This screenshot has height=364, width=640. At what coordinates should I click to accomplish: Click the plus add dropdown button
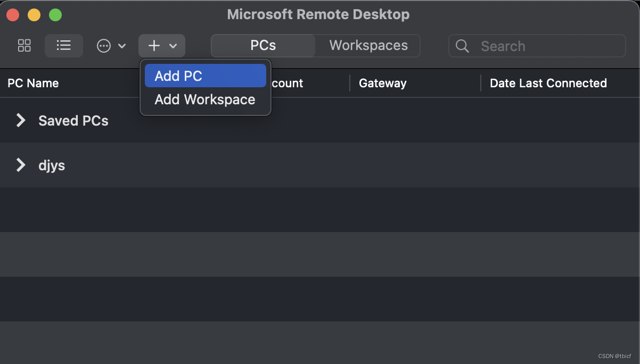162,46
